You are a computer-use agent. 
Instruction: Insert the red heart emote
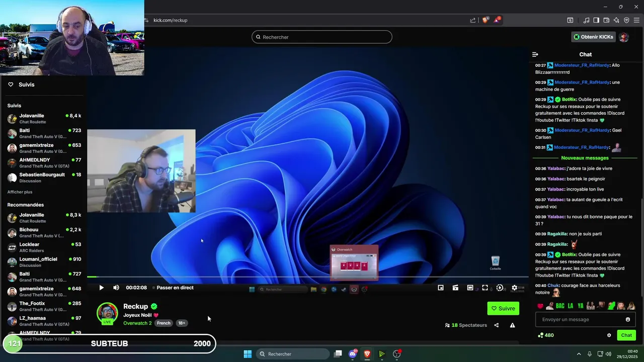[540, 306]
